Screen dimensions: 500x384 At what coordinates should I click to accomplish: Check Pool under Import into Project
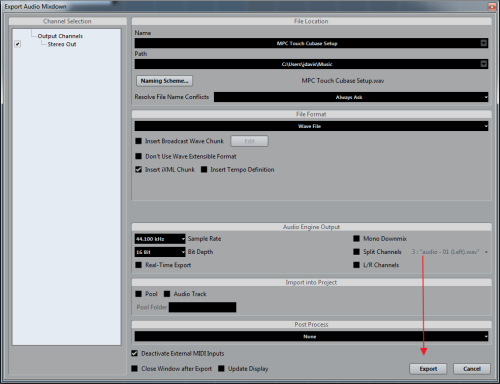138,294
